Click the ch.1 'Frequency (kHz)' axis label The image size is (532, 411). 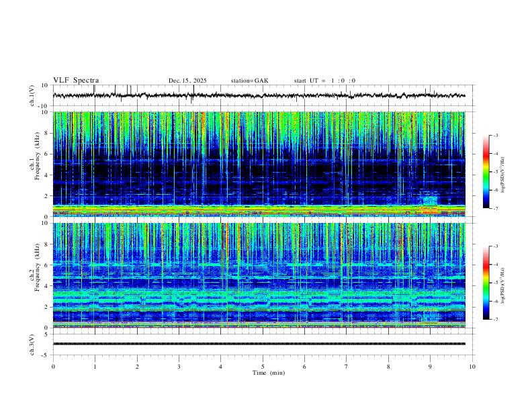pos(37,156)
